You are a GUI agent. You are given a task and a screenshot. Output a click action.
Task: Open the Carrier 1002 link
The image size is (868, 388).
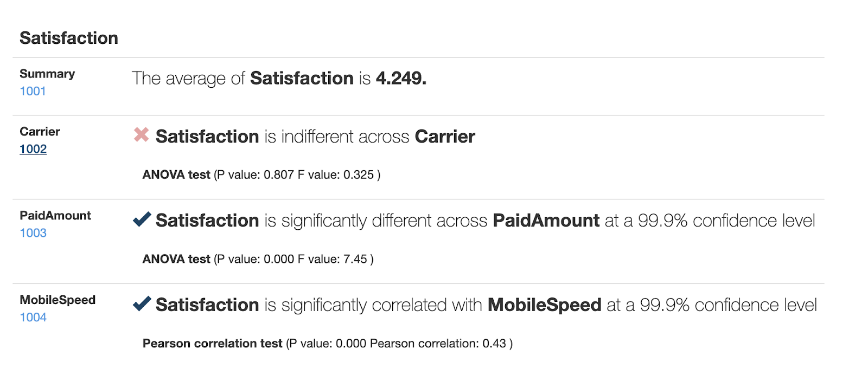pos(33,149)
